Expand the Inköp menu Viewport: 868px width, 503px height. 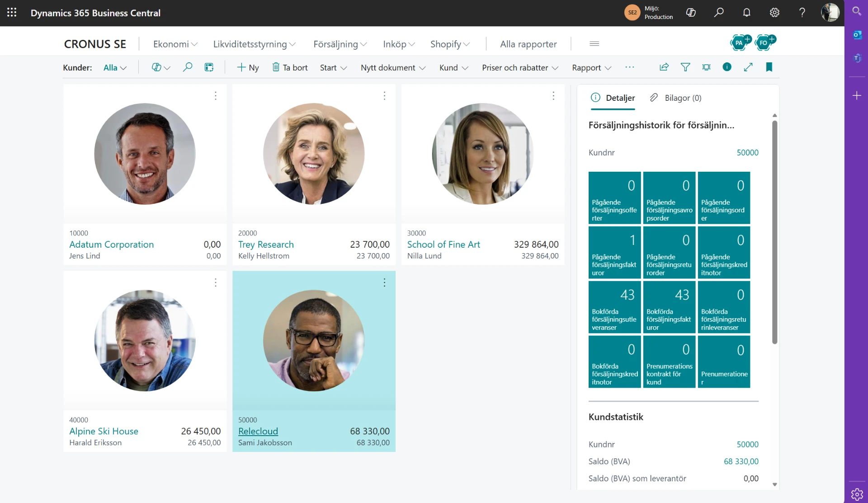click(x=399, y=44)
